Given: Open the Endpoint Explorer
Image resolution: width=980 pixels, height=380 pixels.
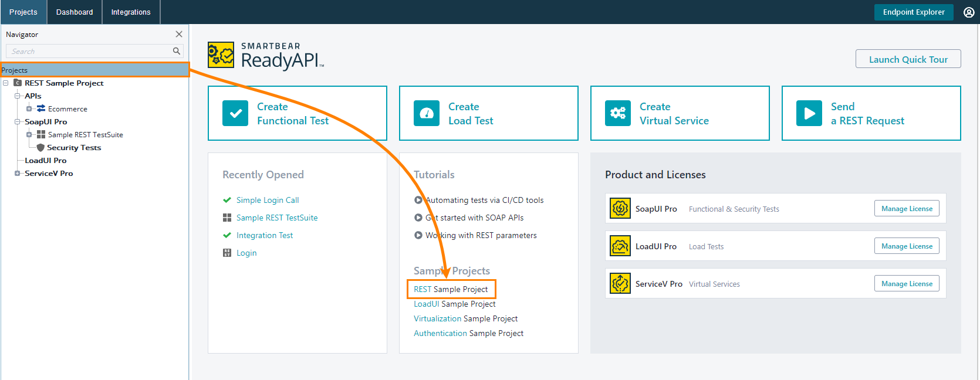Looking at the screenshot, I should pyautogui.click(x=914, y=12).
